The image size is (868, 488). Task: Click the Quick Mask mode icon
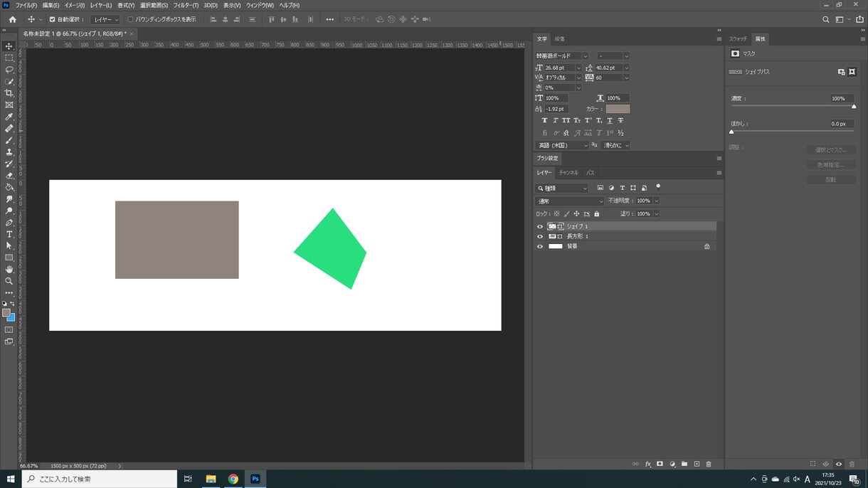point(9,330)
